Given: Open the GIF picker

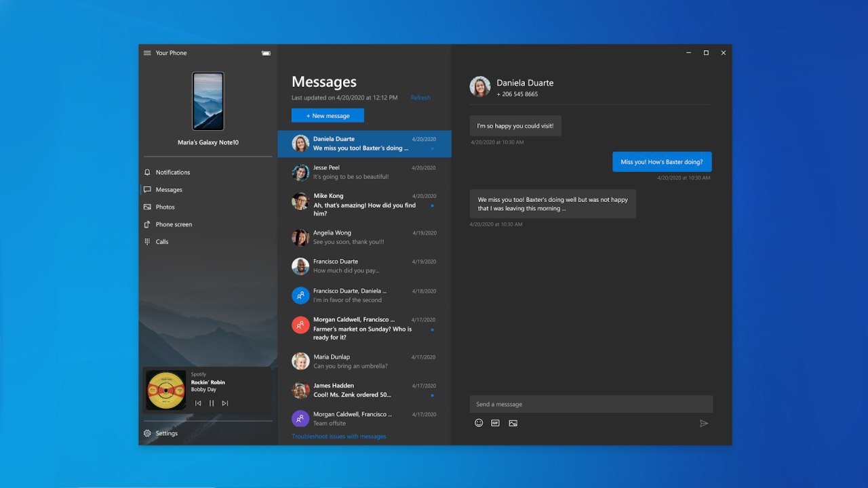Looking at the screenshot, I should pos(496,423).
